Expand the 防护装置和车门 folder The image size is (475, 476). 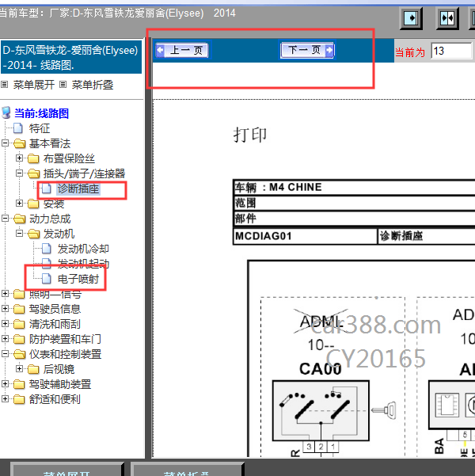pyautogui.click(x=6, y=338)
